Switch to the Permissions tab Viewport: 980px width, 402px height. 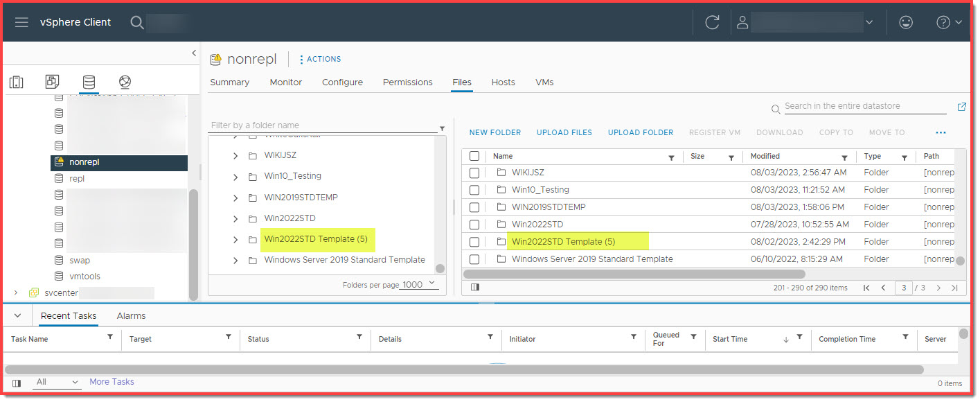407,82
